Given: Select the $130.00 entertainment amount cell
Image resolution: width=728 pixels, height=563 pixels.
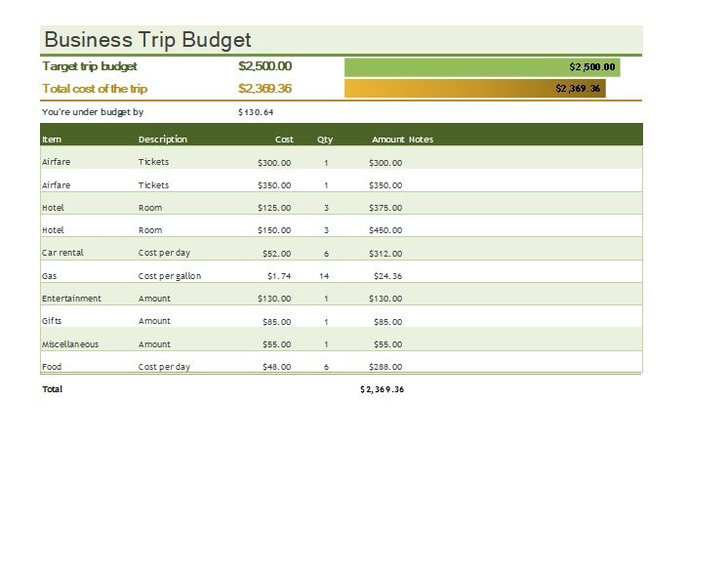Looking at the screenshot, I should [385, 299].
